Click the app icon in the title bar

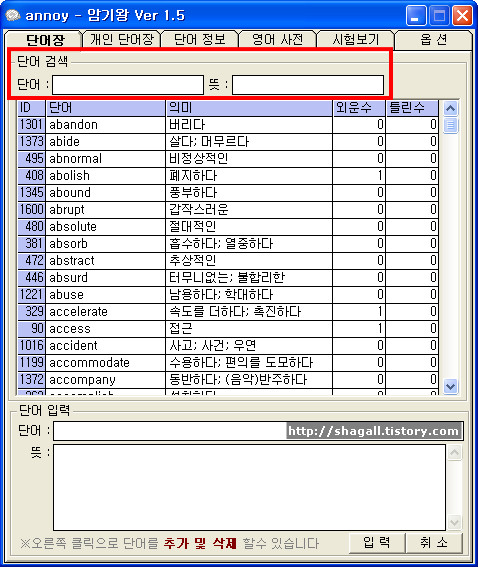(x=13, y=16)
